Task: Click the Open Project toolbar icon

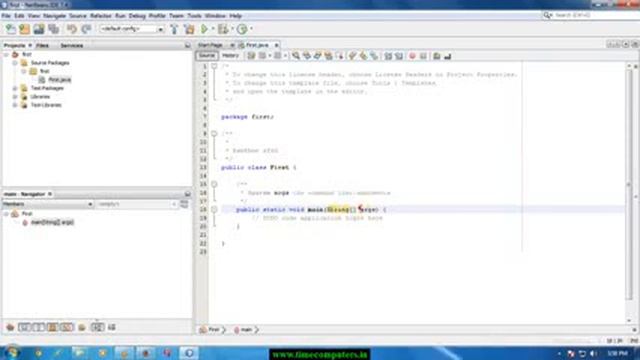Action: 39,29
